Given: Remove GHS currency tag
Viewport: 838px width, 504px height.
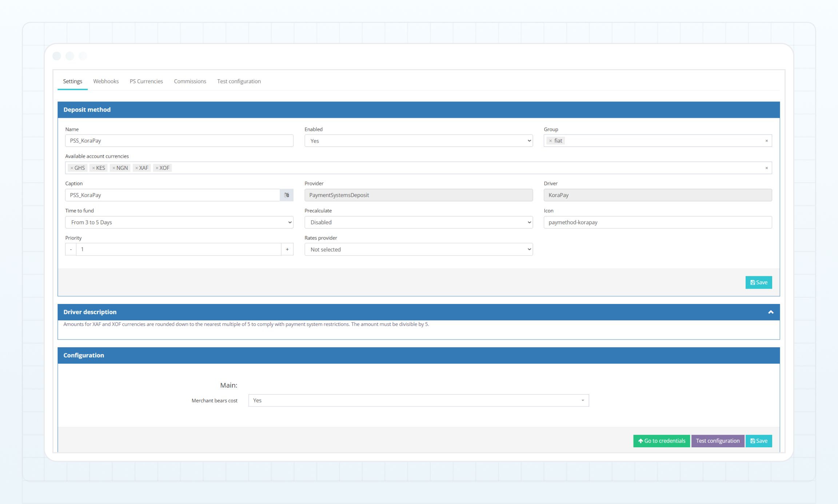Looking at the screenshot, I should click(72, 168).
